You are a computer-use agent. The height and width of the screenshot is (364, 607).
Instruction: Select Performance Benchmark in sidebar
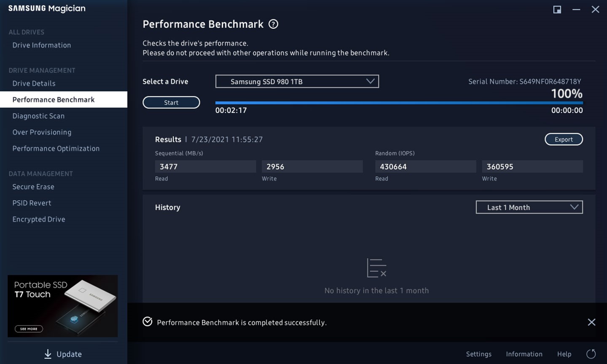pos(64,99)
